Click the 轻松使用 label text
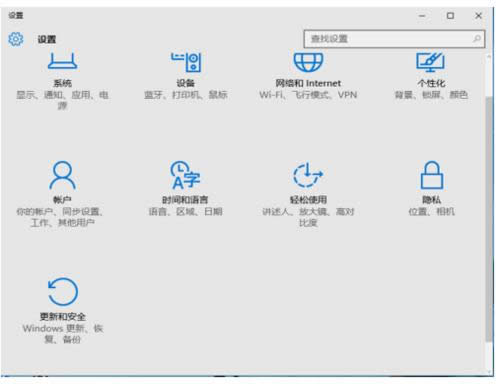This screenshot has height=384, width=500. click(308, 200)
